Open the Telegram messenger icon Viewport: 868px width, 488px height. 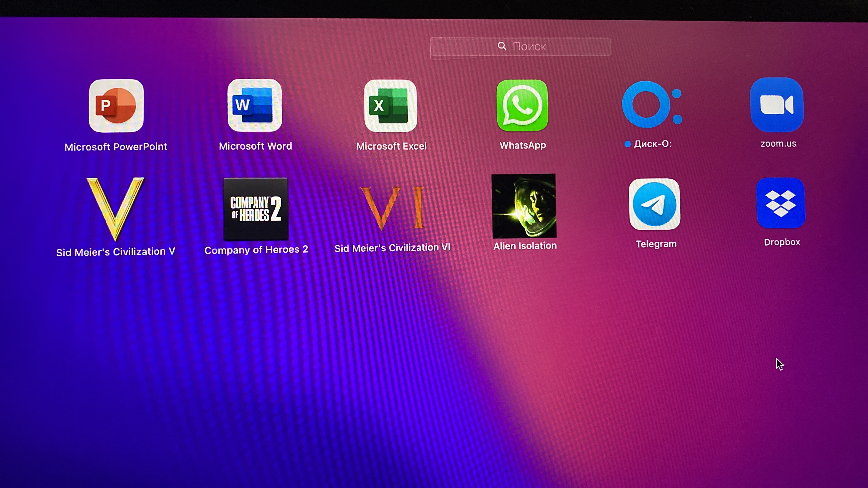(x=654, y=204)
